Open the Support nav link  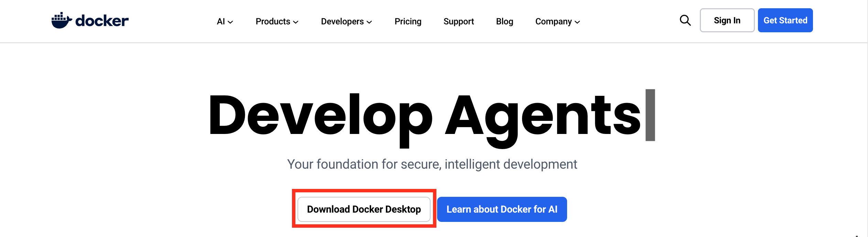458,22
